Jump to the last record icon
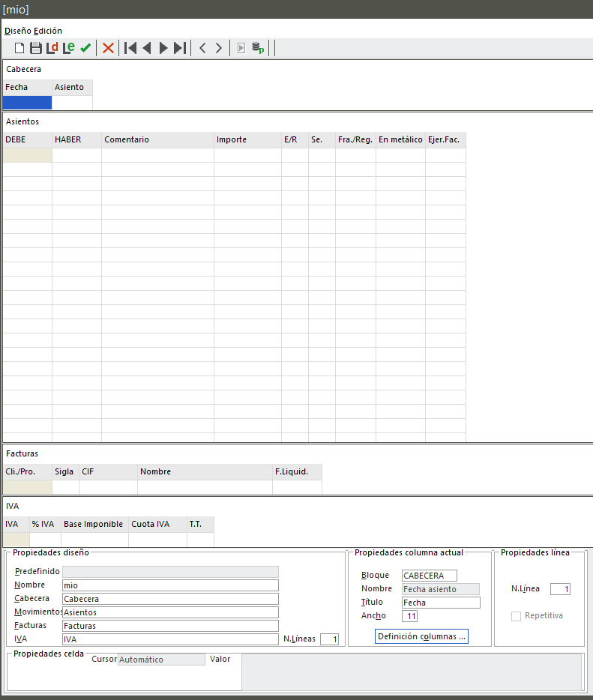The image size is (593, 700). point(180,48)
